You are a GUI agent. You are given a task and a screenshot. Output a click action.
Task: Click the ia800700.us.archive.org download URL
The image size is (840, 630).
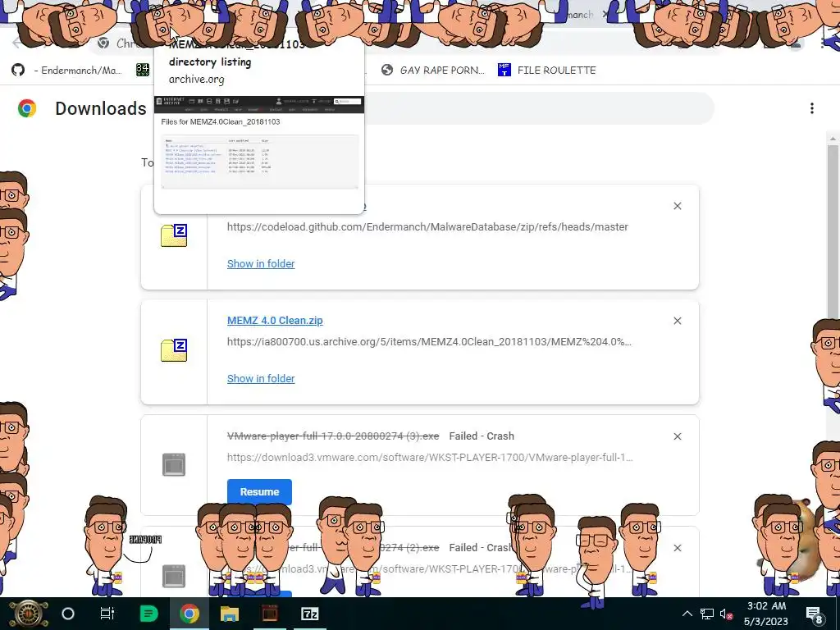coord(429,342)
